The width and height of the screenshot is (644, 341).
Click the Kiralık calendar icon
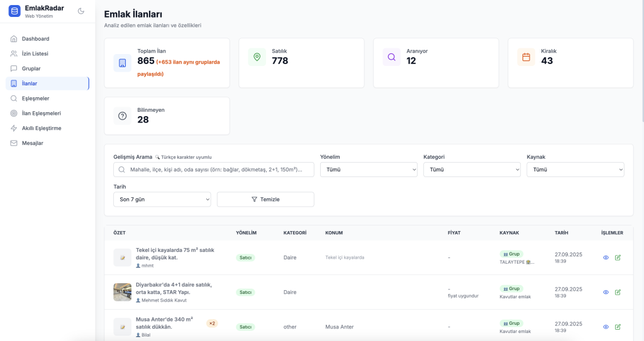(526, 57)
